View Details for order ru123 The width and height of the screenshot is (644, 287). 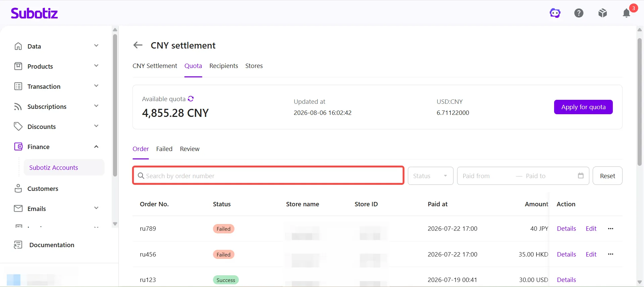(567, 280)
